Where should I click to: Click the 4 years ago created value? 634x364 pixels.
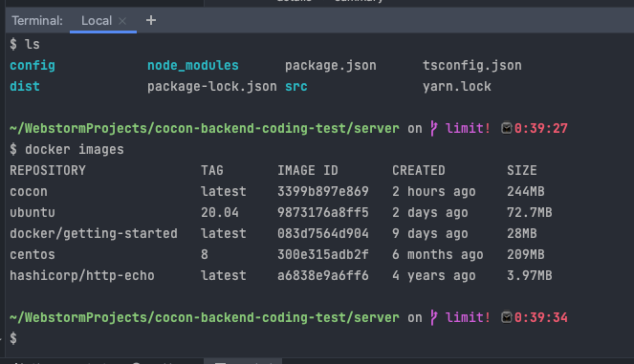coord(434,275)
